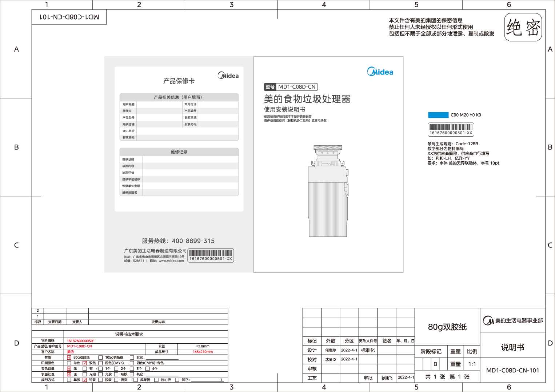Click the rotated MD1-C08D-CN-101 label in corner
The image size is (555, 392).
[69, 17]
